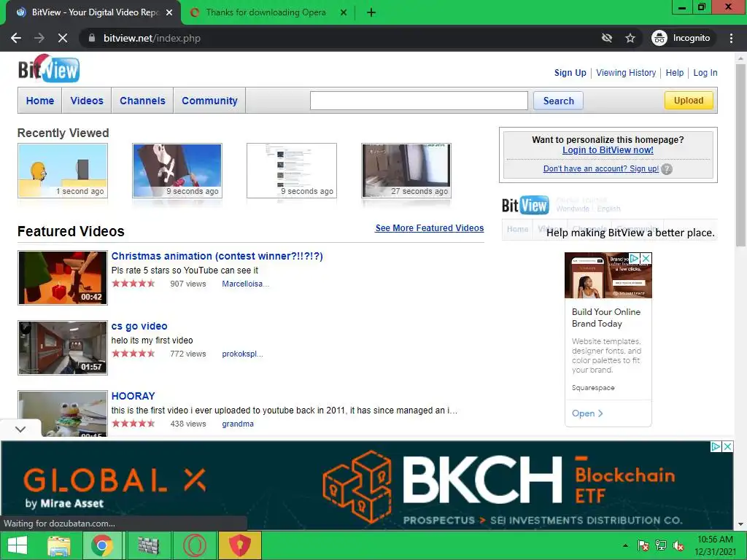This screenshot has width=747, height=560.
Task: Click the sign-up help question icon
Action: [667, 169]
